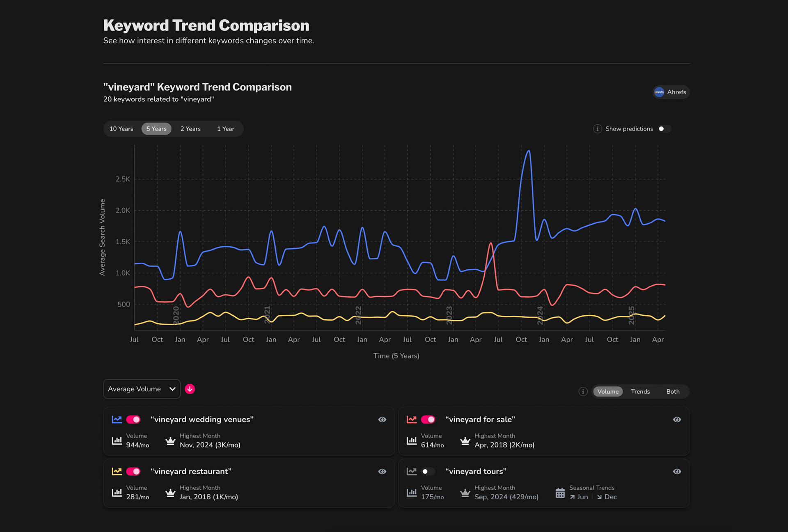Click the line chart icon on "vineyard tours" card
788x532 pixels.
point(412,471)
